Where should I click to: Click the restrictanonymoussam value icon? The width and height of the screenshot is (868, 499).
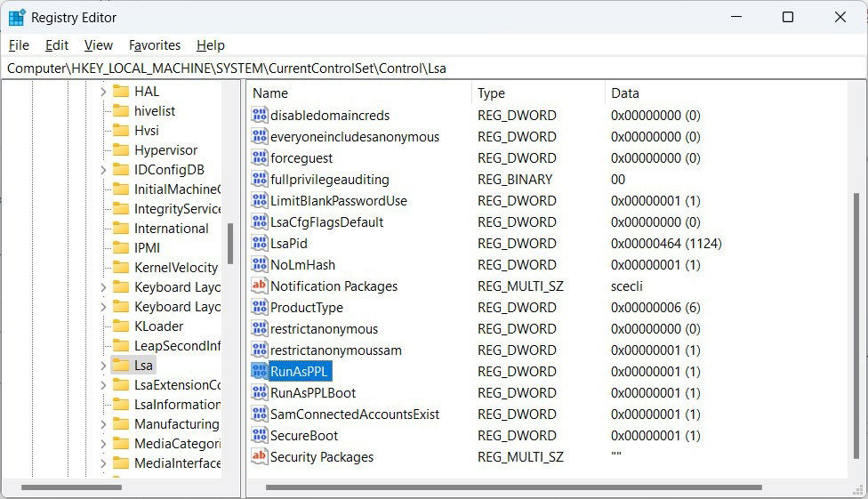click(259, 350)
